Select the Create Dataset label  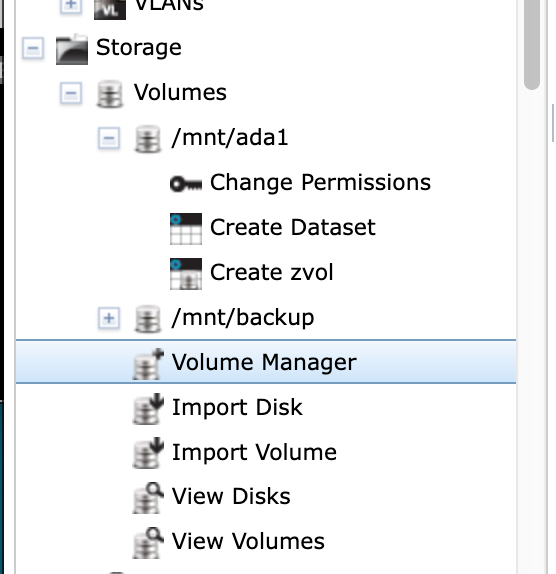292,227
